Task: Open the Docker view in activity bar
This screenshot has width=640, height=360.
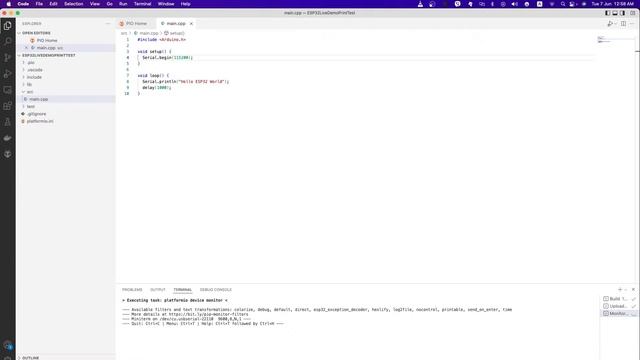Action: [8, 138]
